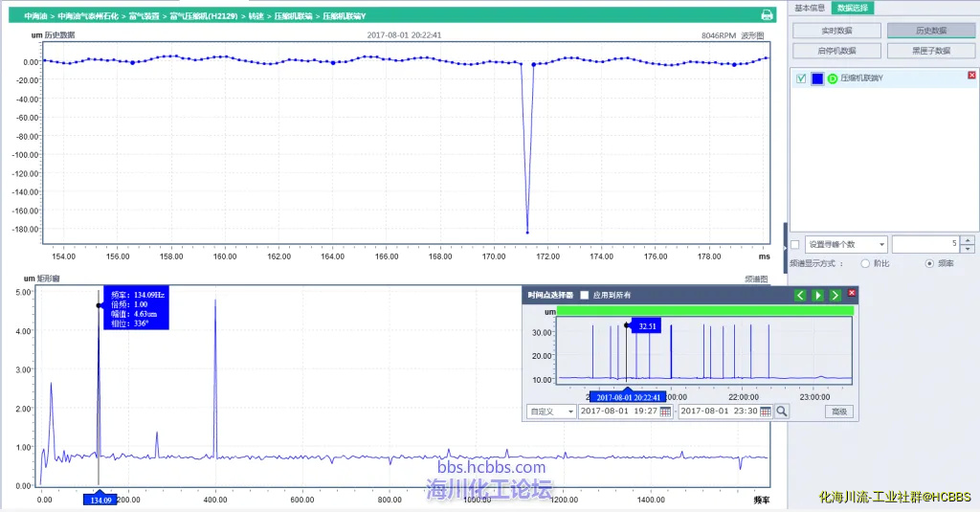This screenshot has width=980, height=512.
Task: Toggle the 应用到所有 checkbox
Action: click(585, 296)
